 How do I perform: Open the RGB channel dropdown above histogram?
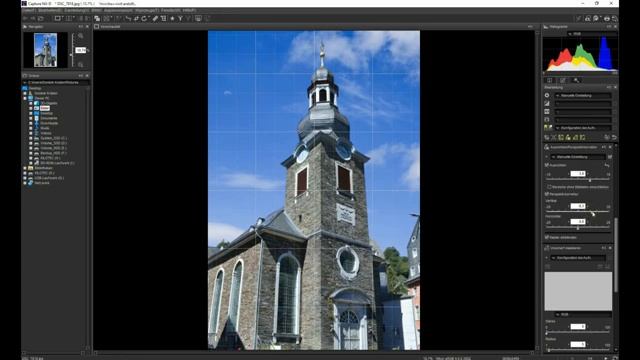pyautogui.click(x=591, y=34)
